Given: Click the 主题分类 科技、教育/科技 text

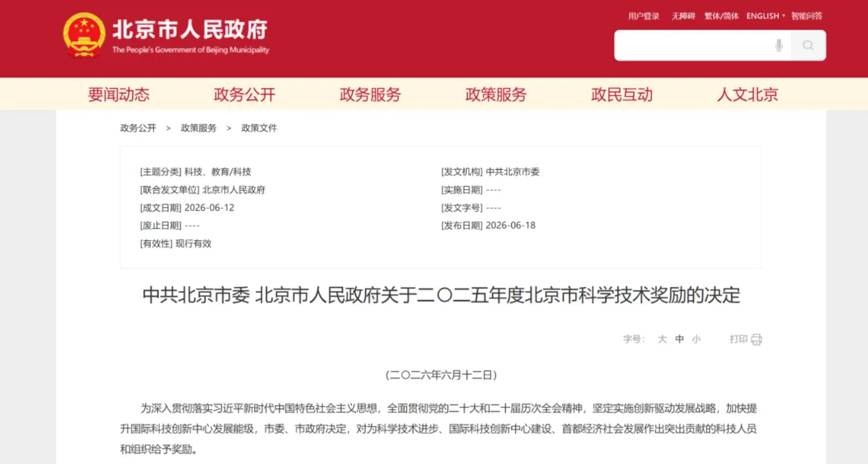Looking at the screenshot, I should pyautogui.click(x=195, y=172).
